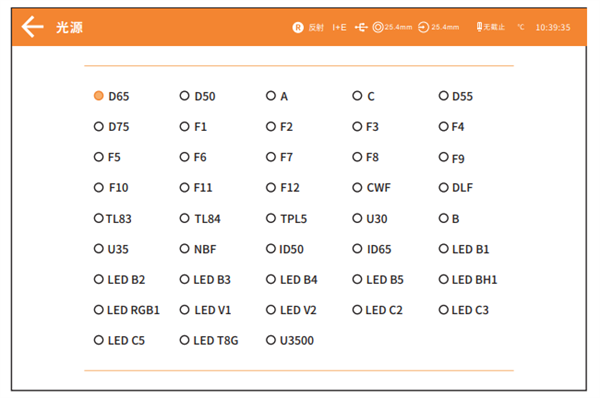The width and height of the screenshot is (600, 398).
Task: Click the USB connection status icon
Action: (361, 27)
